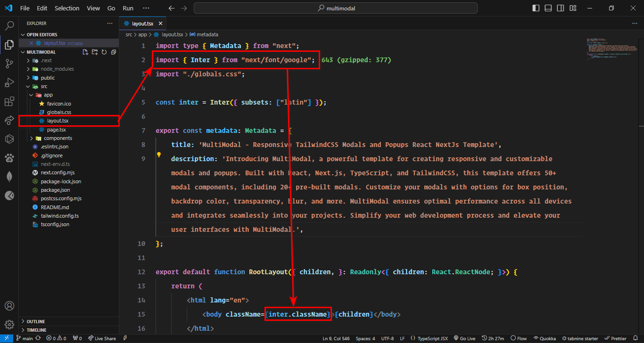Viewport: 644px width, 343px height.
Task: Open the Extensions view
Action: [x=9, y=102]
